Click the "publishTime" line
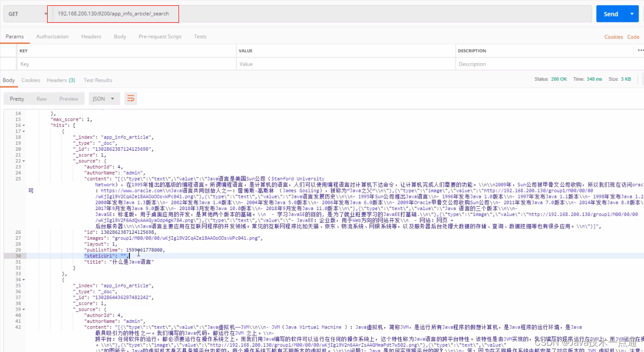This screenshot has width=644, height=352. tap(125, 250)
